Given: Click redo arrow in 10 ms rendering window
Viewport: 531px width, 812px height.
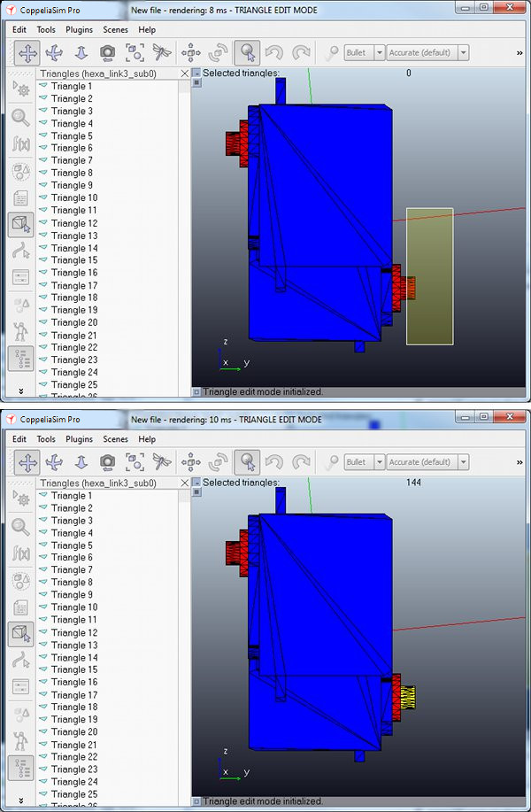Looking at the screenshot, I should click(x=301, y=462).
